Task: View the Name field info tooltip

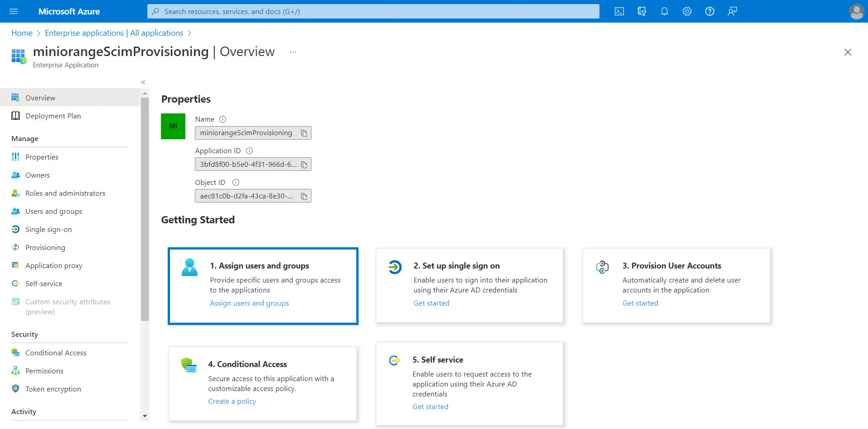Action: pyautogui.click(x=222, y=119)
